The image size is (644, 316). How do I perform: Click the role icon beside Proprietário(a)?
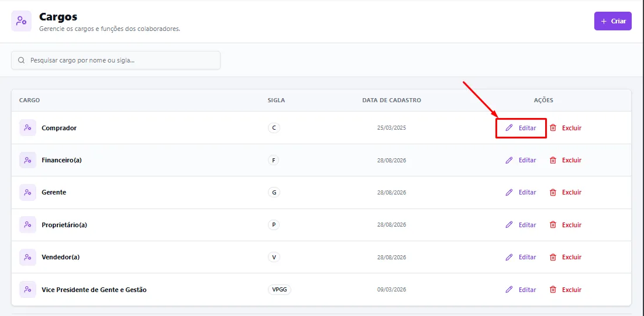(27, 225)
